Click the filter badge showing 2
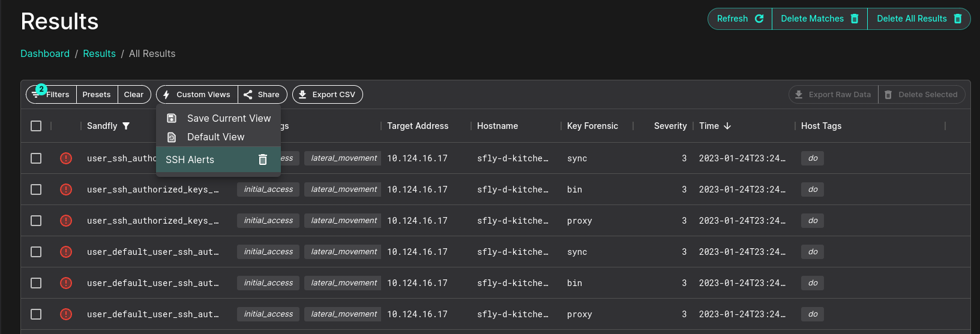The height and width of the screenshot is (334, 980). pos(41,89)
